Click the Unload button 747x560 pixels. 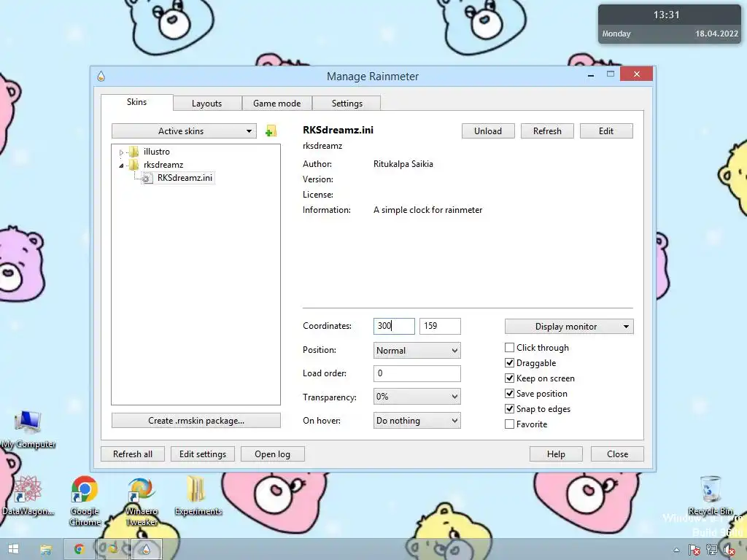(488, 131)
